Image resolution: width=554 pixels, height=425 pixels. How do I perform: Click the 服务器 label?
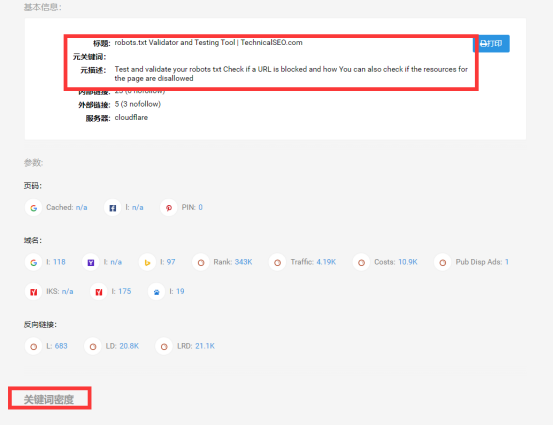pyautogui.click(x=98, y=118)
